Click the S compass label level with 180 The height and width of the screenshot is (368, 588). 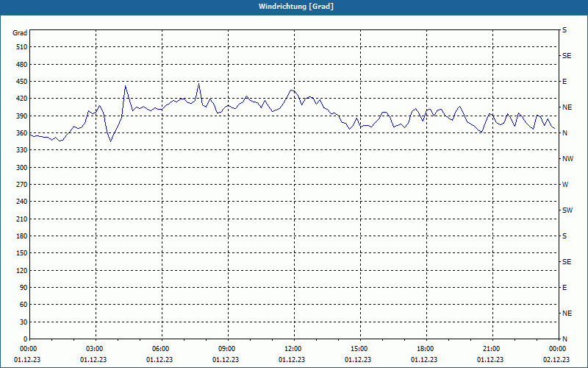[564, 236]
